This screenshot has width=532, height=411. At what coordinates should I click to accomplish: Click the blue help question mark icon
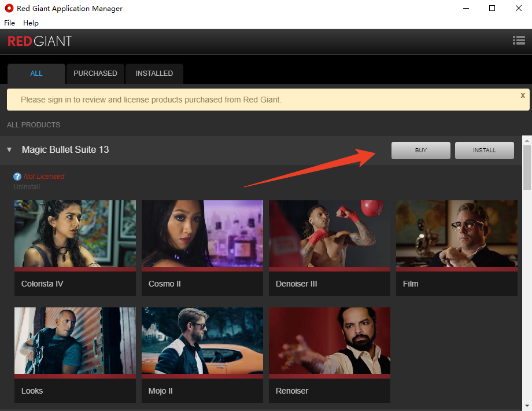[x=17, y=177]
